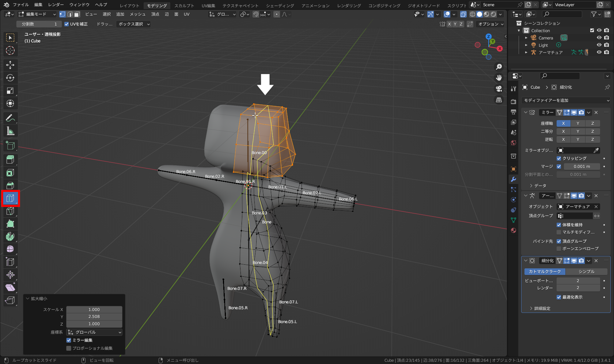The image size is (614, 364).
Task: Open the ボックス選択 dropdown
Action: point(134,24)
